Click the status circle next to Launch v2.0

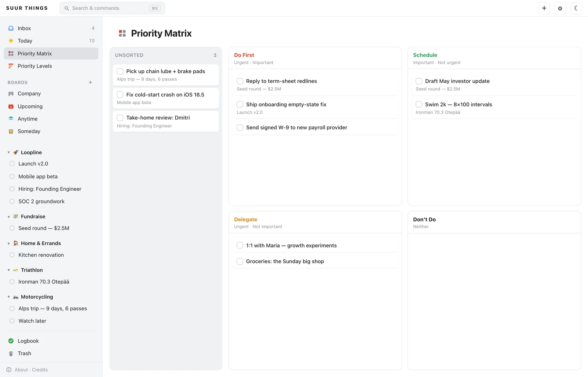click(12, 164)
